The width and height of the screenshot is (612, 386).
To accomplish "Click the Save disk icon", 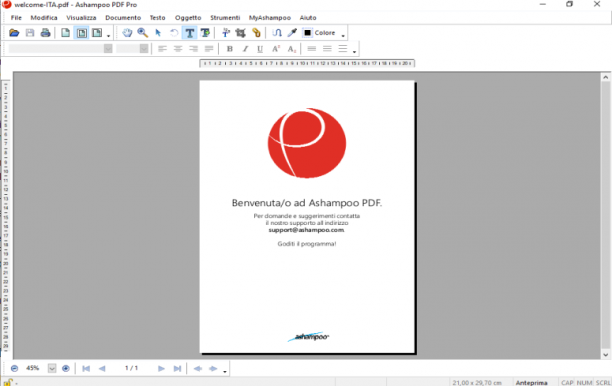I will (30, 33).
